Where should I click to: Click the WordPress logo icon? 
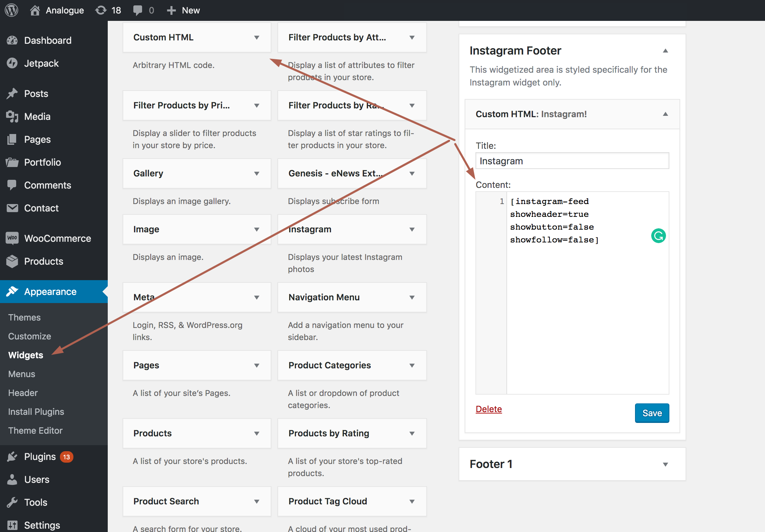pos(11,10)
